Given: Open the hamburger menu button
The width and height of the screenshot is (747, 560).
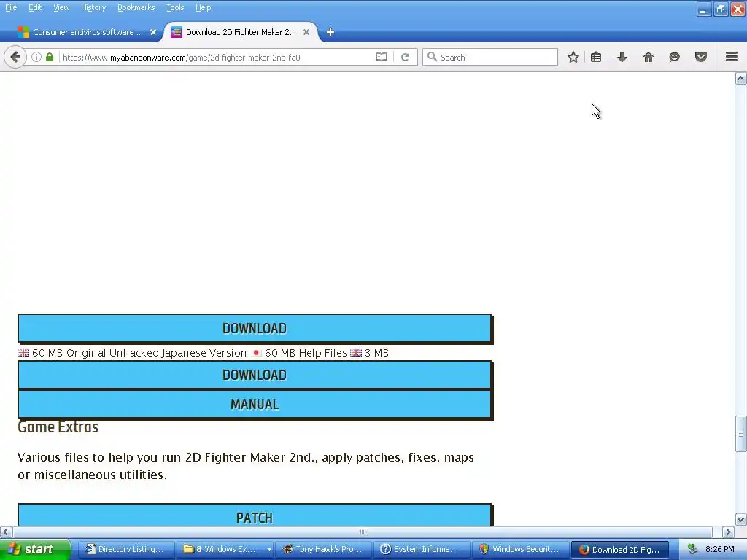Looking at the screenshot, I should (x=732, y=57).
